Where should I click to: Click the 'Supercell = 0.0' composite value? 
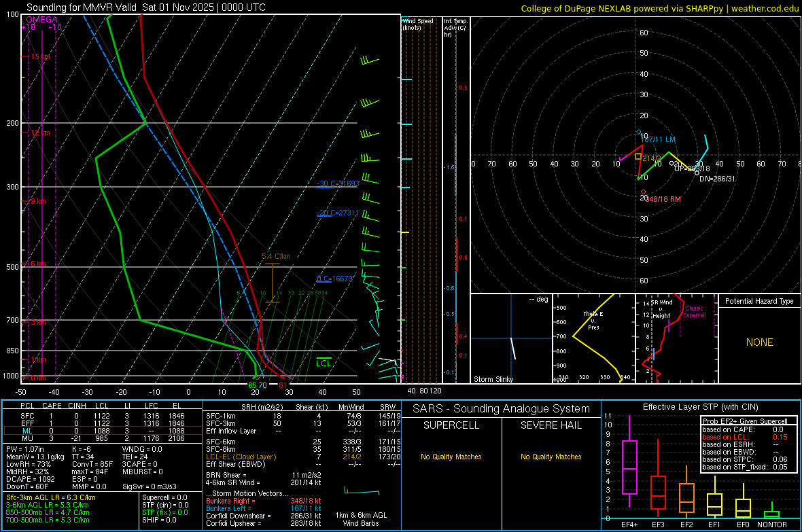point(164,497)
